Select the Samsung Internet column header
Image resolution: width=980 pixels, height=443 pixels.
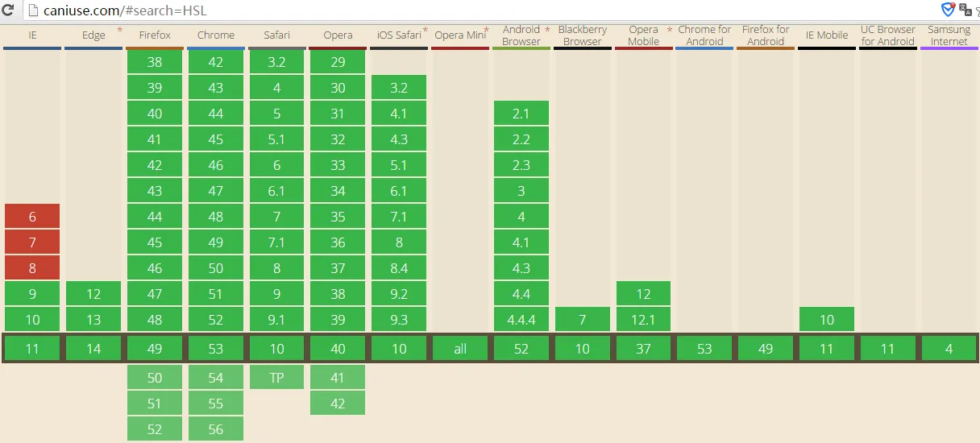pos(949,35)
